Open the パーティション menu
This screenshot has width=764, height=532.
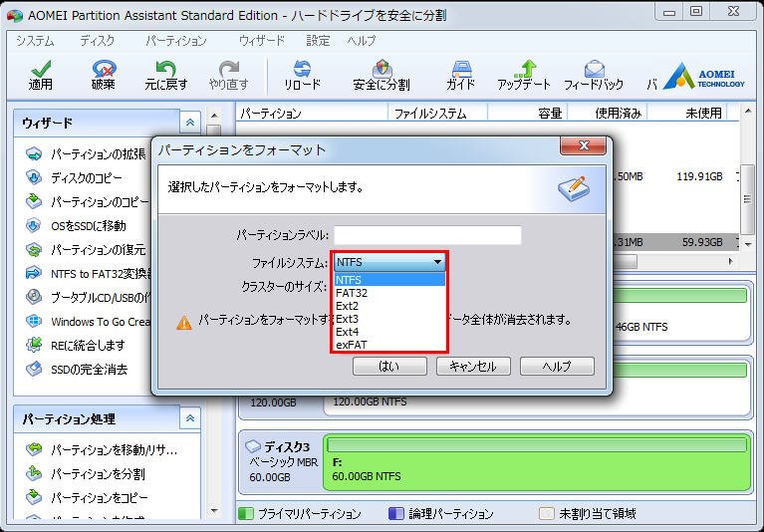[x=176, y=41]
